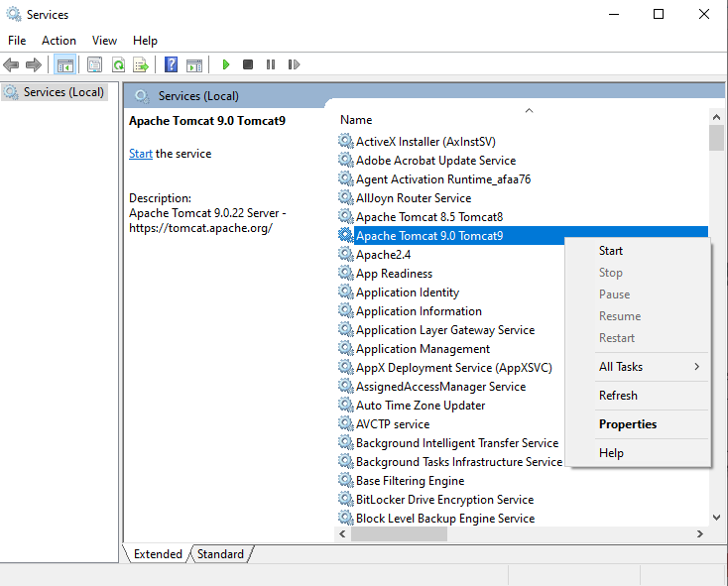The width and height of the screenshot is (728, 586).
Task: Click Stop Service square toolbar icon
Action: 248,64
